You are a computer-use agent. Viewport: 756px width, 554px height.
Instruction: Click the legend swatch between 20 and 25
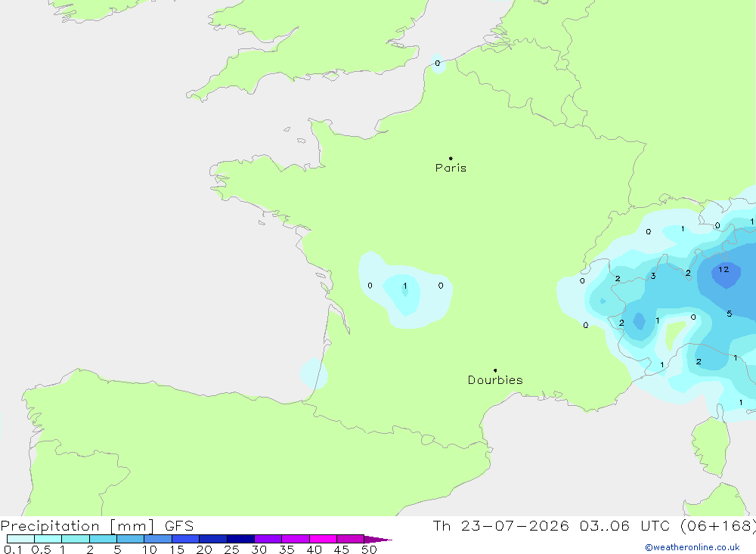212,539
